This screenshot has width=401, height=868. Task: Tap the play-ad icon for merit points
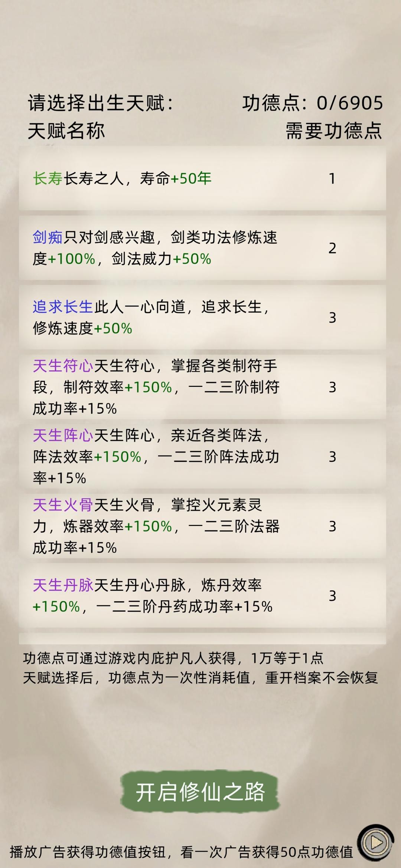(376, 843)
